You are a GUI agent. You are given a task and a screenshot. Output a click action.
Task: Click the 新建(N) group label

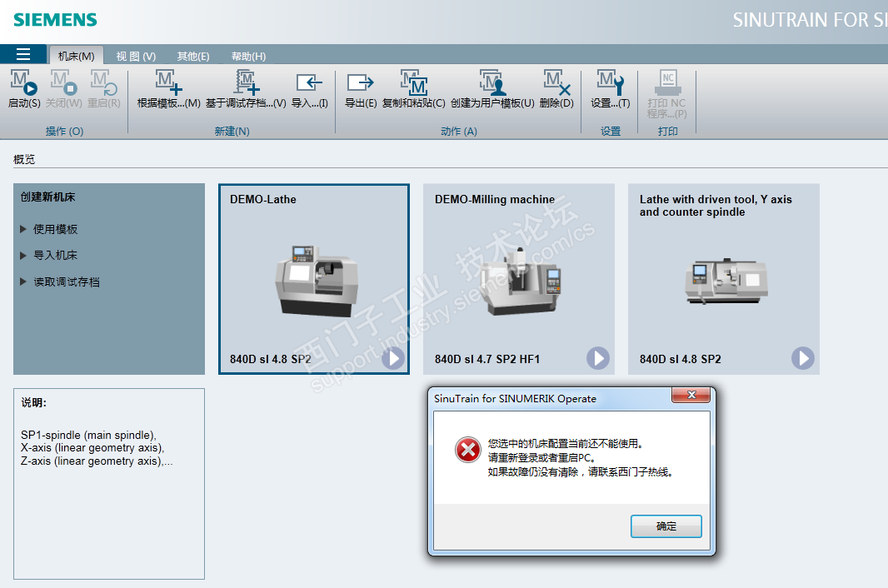[x=232, y=132]
